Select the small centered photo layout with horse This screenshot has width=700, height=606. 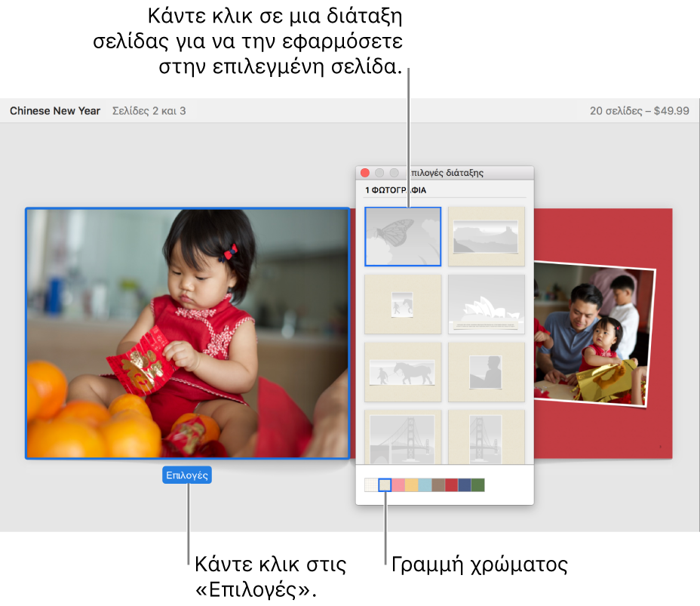pyautogui.click(x=403, y=304)
